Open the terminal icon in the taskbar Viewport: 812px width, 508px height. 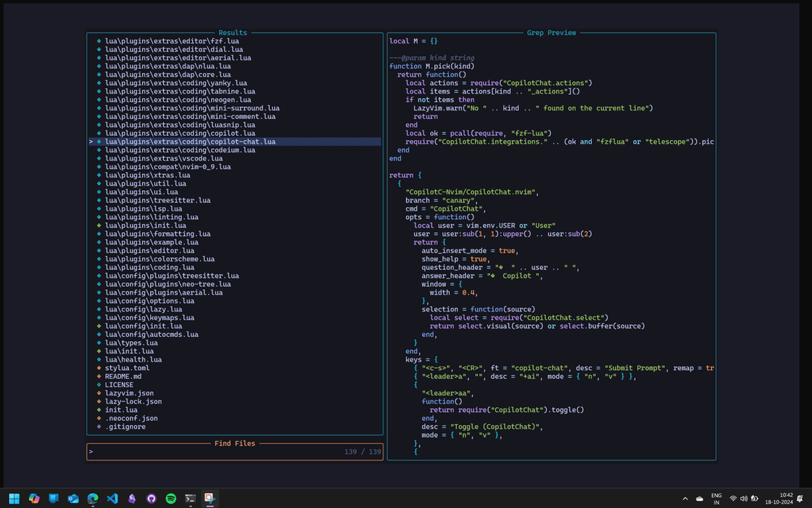tap(190, 499)
